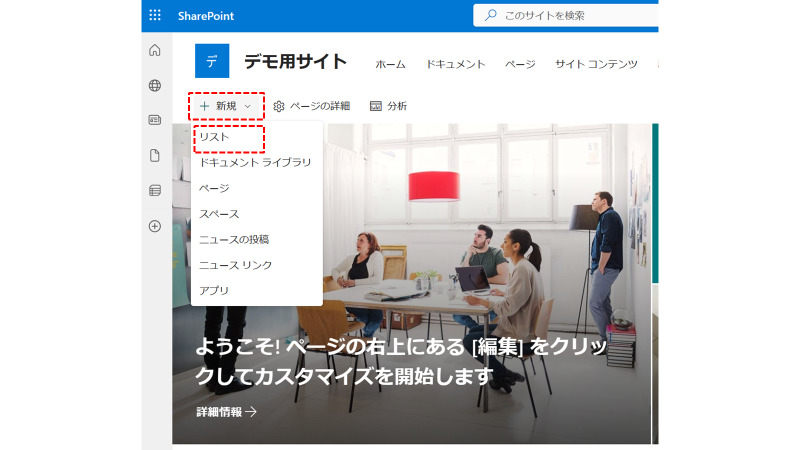
Task: Select ドキュメント ライブラリ from the menu
Action: click(257, 162)
